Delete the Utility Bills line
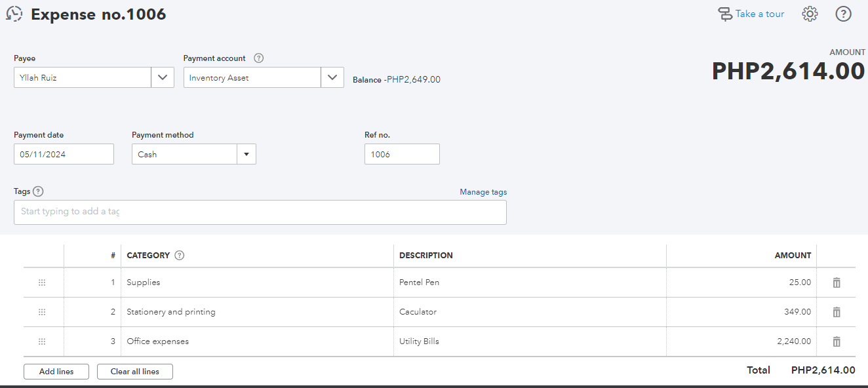The width and height of the screenshot is (868, 388). [837, 341]
